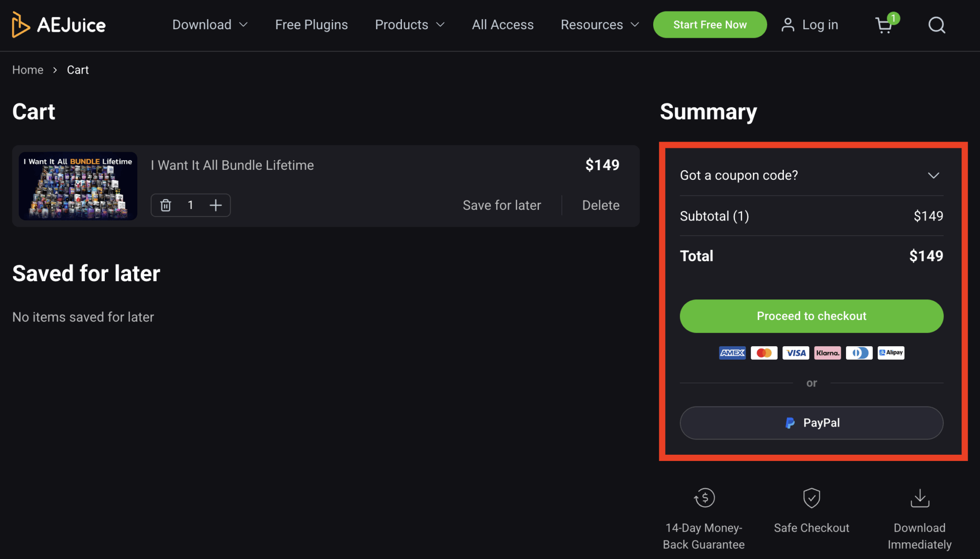This screenshot has height=559, width=980.
Task: Expand the Resources dropdown menu
Action: pos(600,25)
